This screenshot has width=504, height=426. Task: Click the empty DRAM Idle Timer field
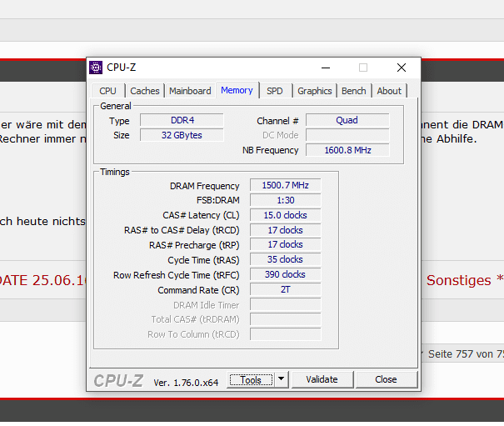[286, 304]
